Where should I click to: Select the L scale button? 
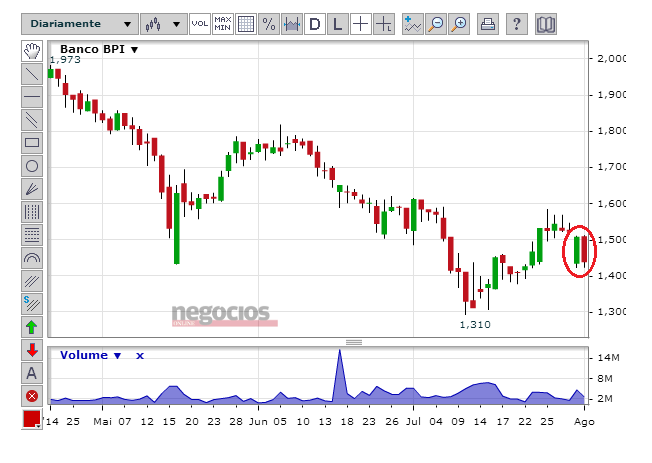tap(338, 24)
